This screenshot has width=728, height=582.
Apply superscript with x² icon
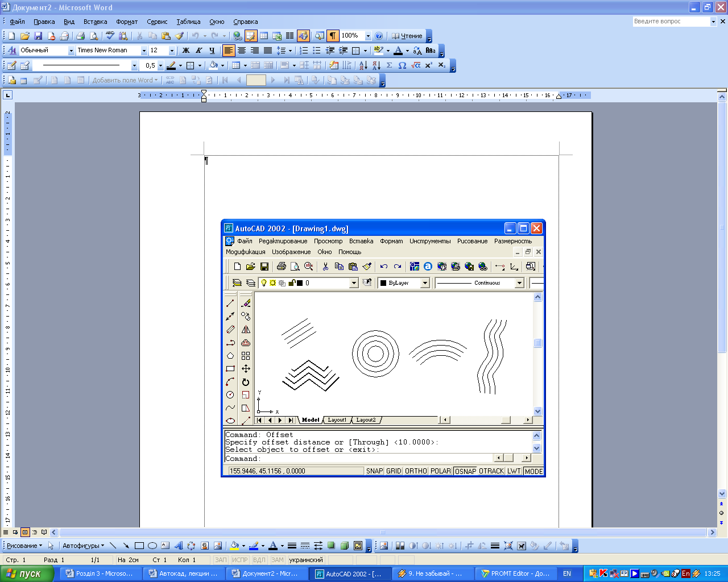point(429,65)
